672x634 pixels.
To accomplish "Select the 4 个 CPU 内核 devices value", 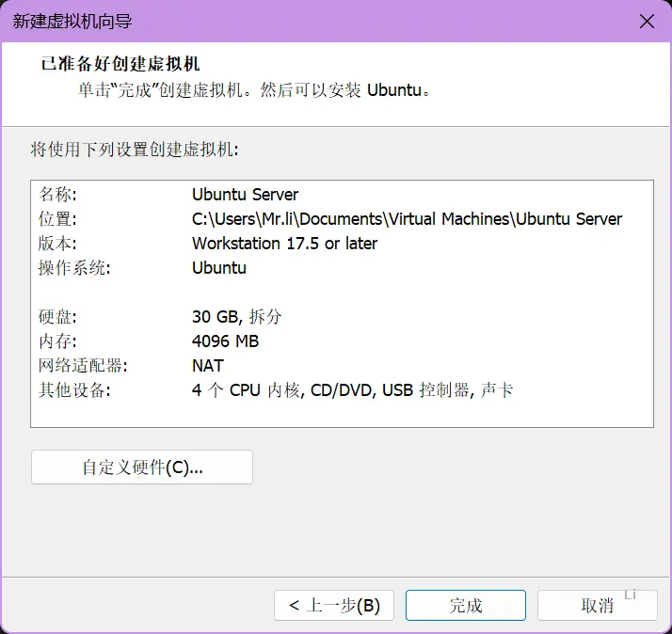I will 352,389.
